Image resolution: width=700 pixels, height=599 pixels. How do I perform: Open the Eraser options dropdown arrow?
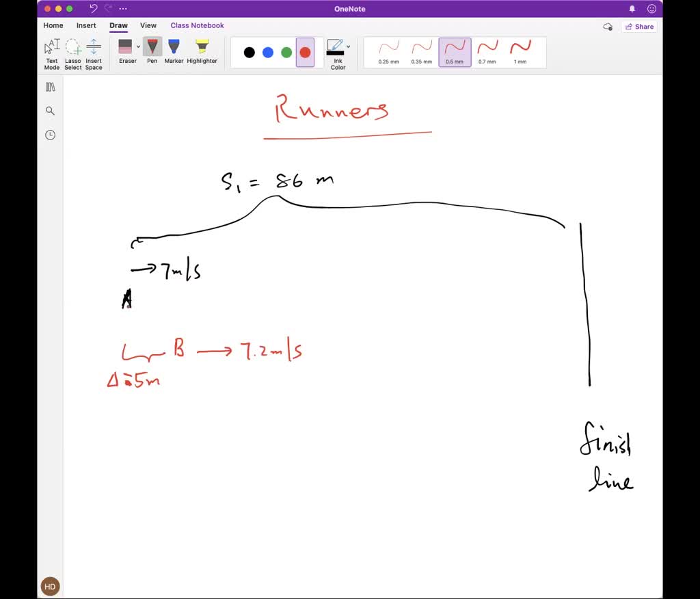(138, 46)
